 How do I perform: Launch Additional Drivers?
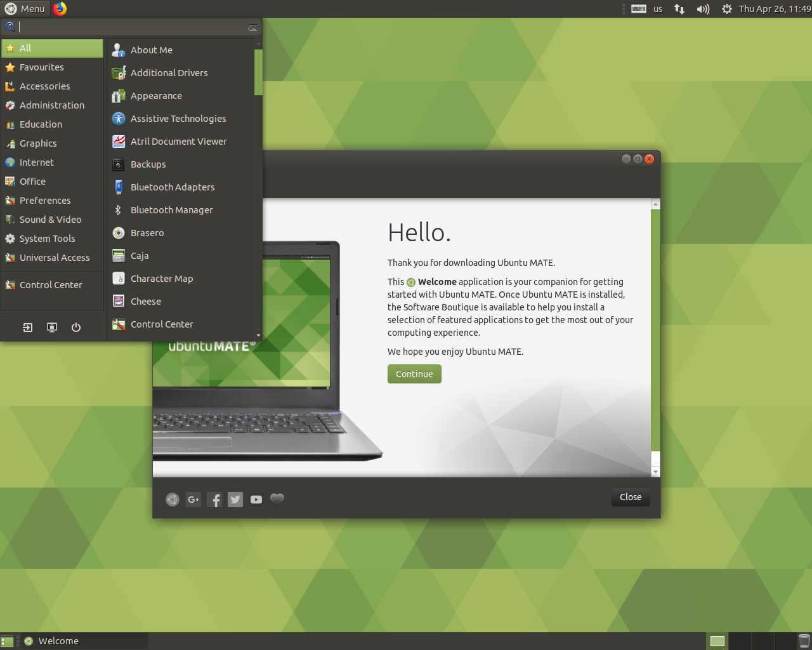point(181,73)
